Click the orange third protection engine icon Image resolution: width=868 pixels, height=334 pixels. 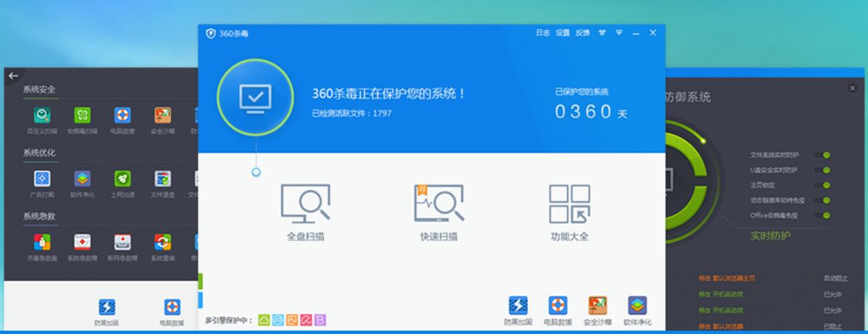[x=292, y=320]
